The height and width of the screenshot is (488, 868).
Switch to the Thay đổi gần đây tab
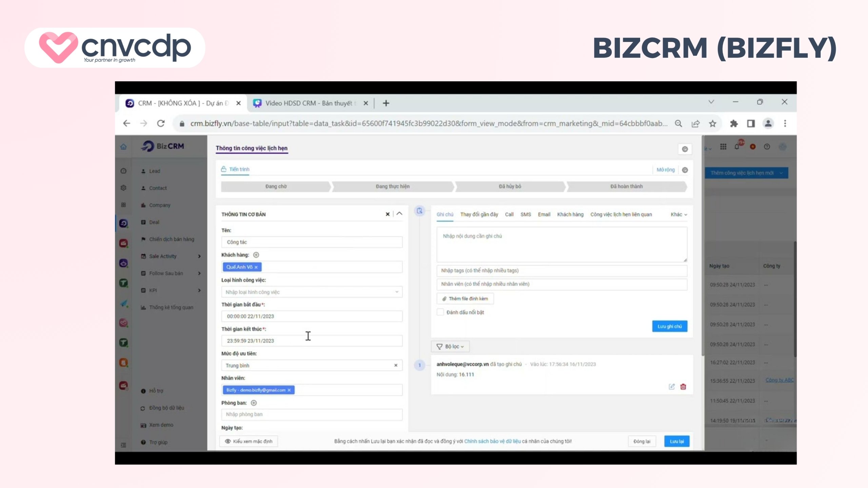point(479,214)
